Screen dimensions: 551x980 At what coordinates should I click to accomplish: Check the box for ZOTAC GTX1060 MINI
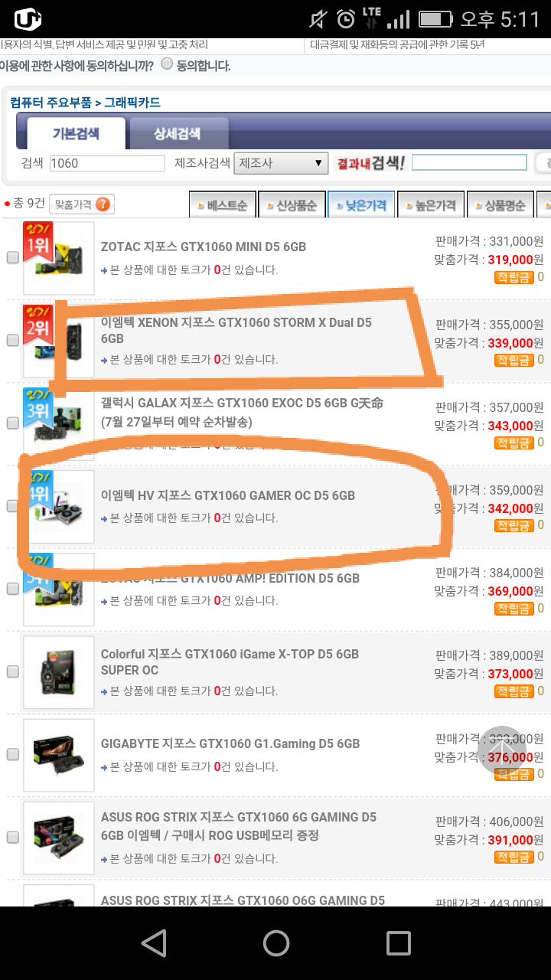point(13,258)
